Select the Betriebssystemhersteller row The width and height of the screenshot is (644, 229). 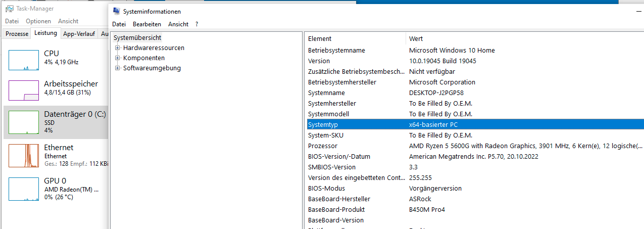click(475, 82)
